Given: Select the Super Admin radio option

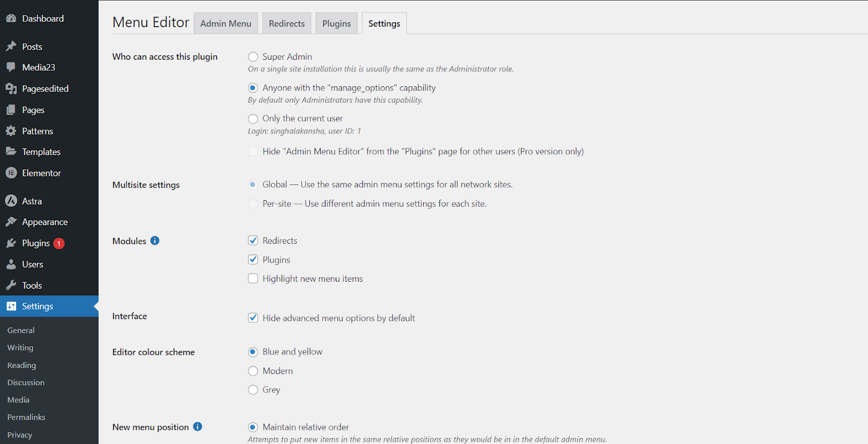Looking at the screenshot, I should click(253, 57).
